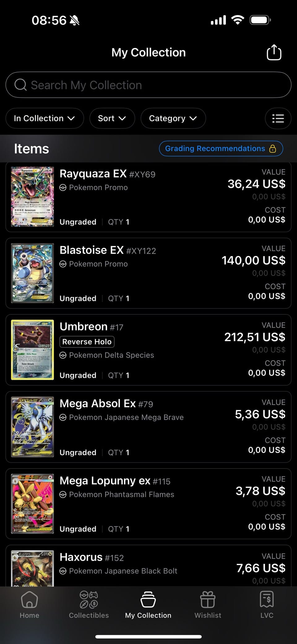
Task: Tap the share/export icon
Action: click(x=274, y=52)
